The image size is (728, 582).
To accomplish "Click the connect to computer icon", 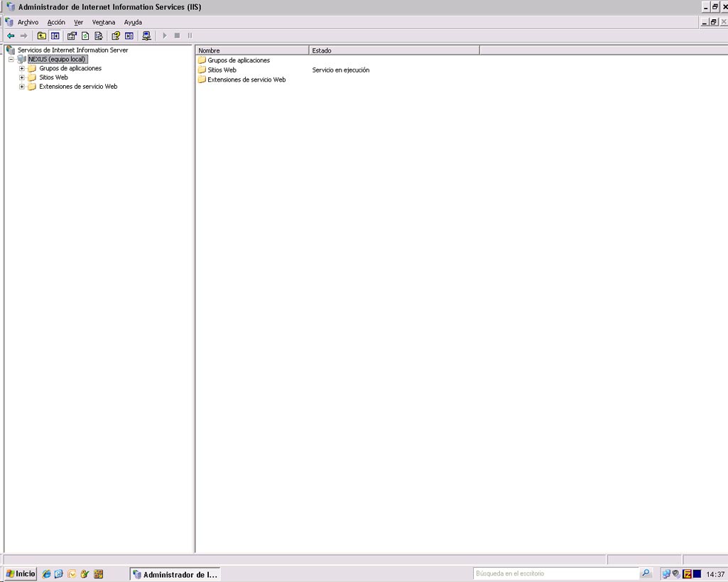I will 146,35.
